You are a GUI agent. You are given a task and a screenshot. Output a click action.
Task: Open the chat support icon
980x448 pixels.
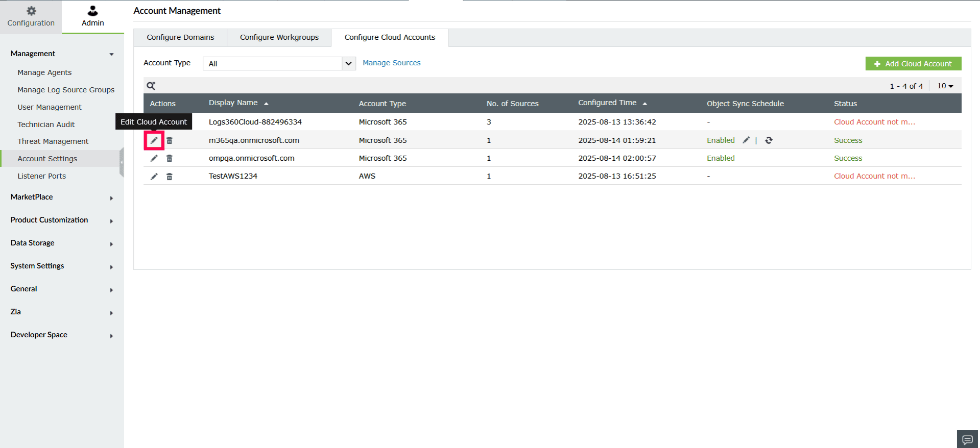click(x=968, y=439)
